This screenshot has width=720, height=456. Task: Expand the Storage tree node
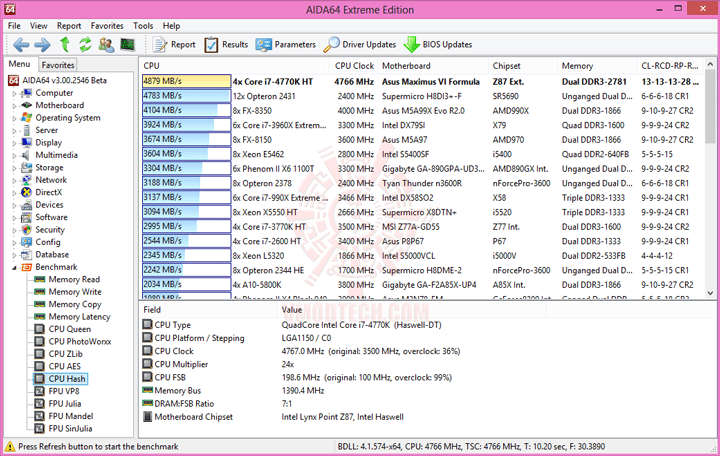click(x=14, y=168)
